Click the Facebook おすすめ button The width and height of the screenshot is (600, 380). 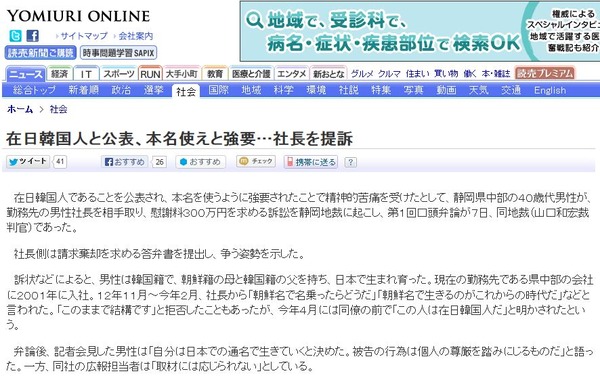point(125,162)
